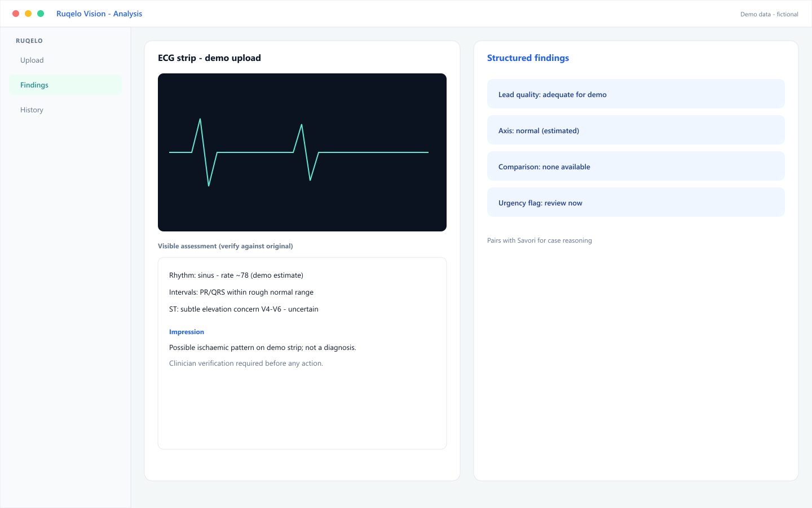Click 'Visible assessment (verify against original)' label
Image resolution: width=812 pixels, height=508 pixels.
click(x=226, y=246)
